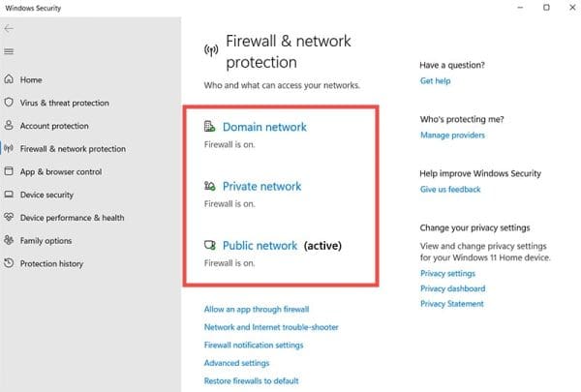Open Public network (active) settings
This screenshot has height=392, width=581.
(x=282, y=245)
